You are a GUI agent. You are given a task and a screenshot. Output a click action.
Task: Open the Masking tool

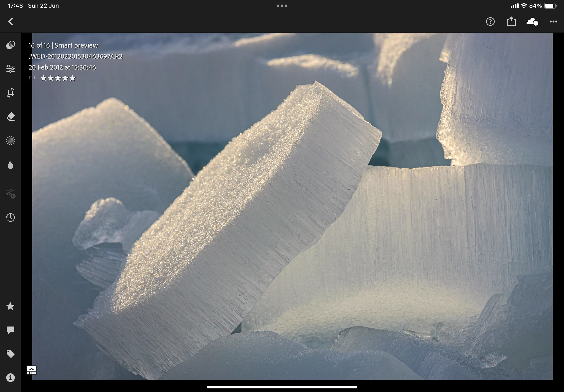[10, 141]
